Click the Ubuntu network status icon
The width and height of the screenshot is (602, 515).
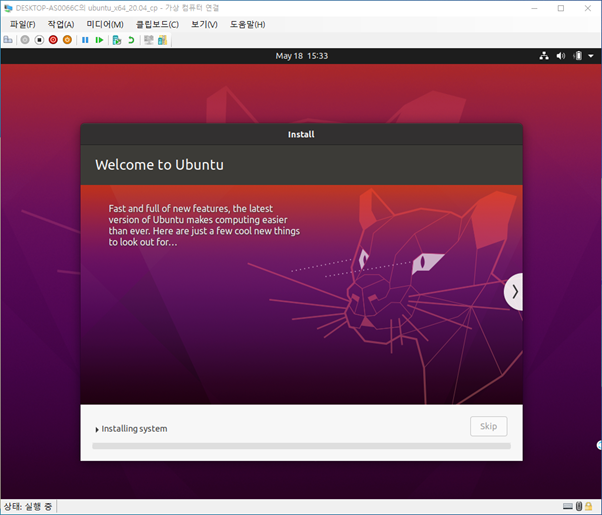pyautogui.click(x=544, y=56)
